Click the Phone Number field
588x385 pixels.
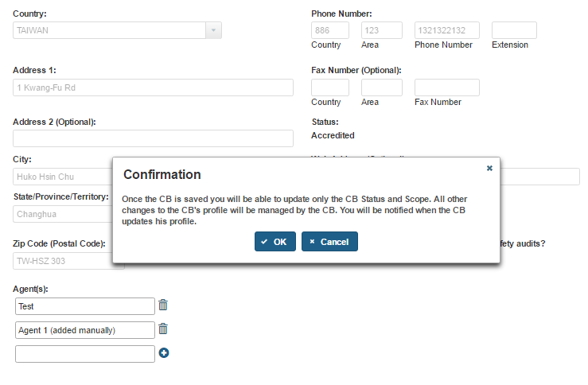pyautogui.click(x=446, y=30)
